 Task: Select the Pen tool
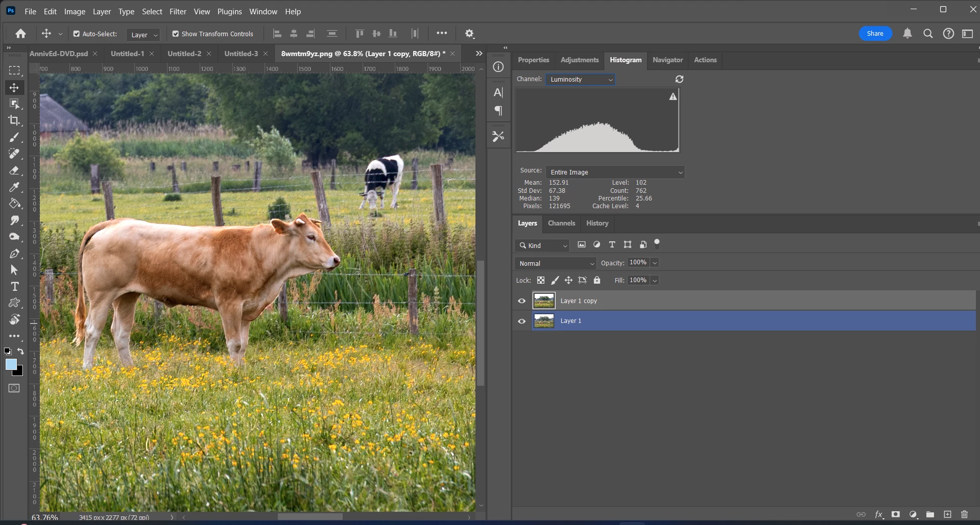[14, 254]
